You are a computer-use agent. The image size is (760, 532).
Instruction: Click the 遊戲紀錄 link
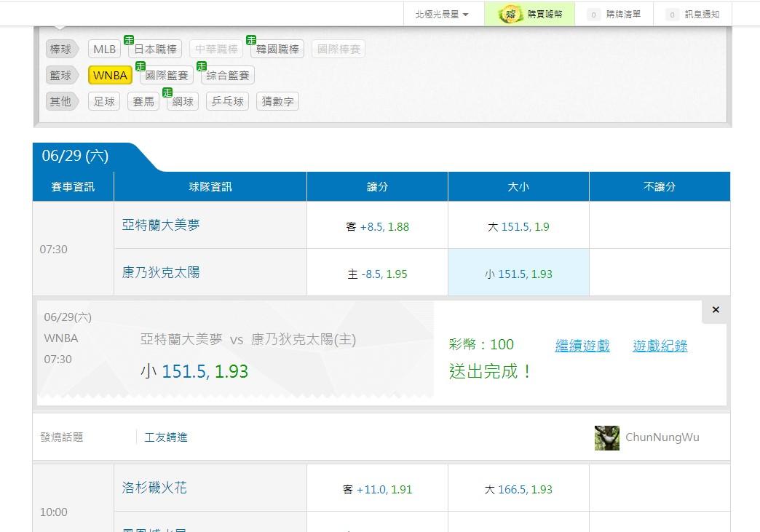(660, 346)
